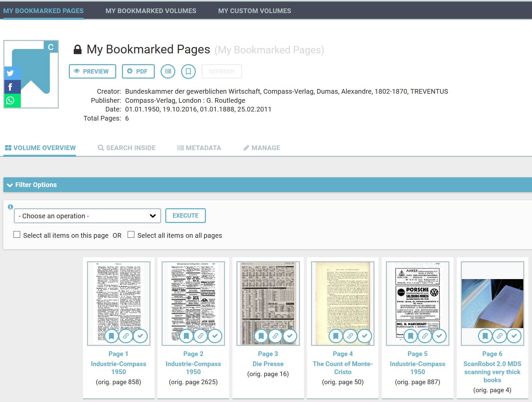
Task: Click the round barcode icon button
Action: click(168, 72)
